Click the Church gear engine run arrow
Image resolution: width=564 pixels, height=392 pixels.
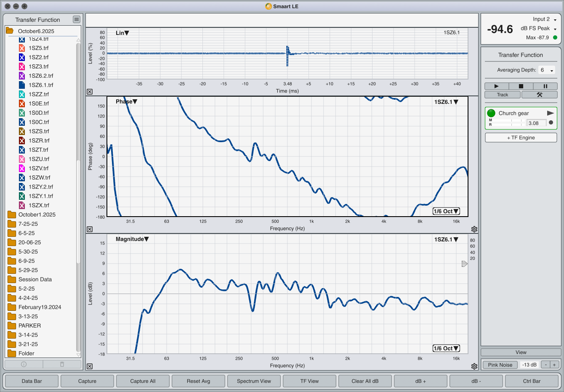[550, 113]
